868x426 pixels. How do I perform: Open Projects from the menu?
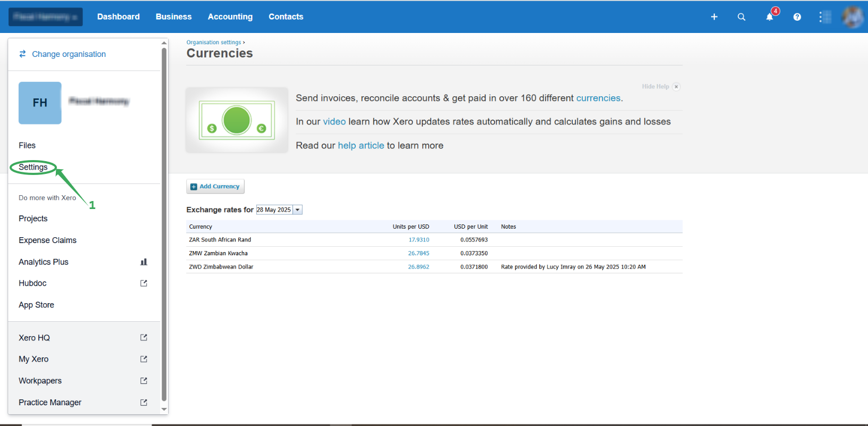33,219
